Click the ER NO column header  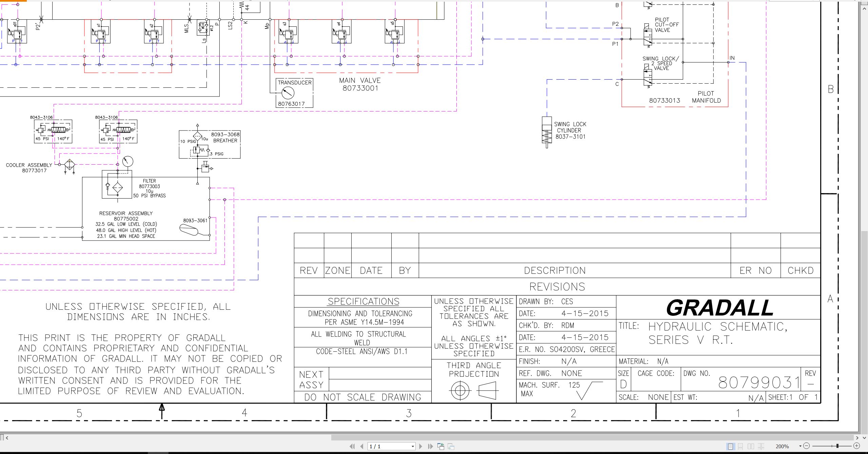coord(755,270)
